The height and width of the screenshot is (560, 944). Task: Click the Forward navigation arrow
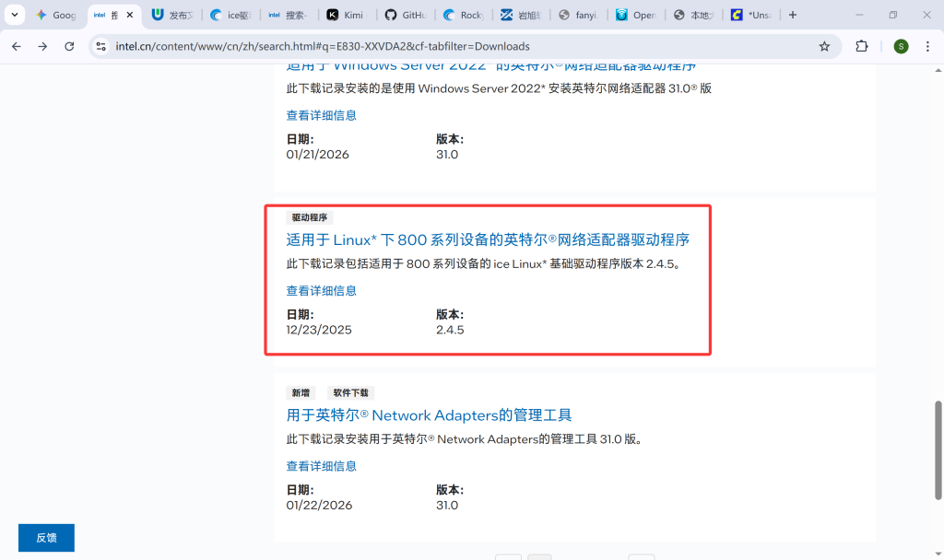click(42, 46)
